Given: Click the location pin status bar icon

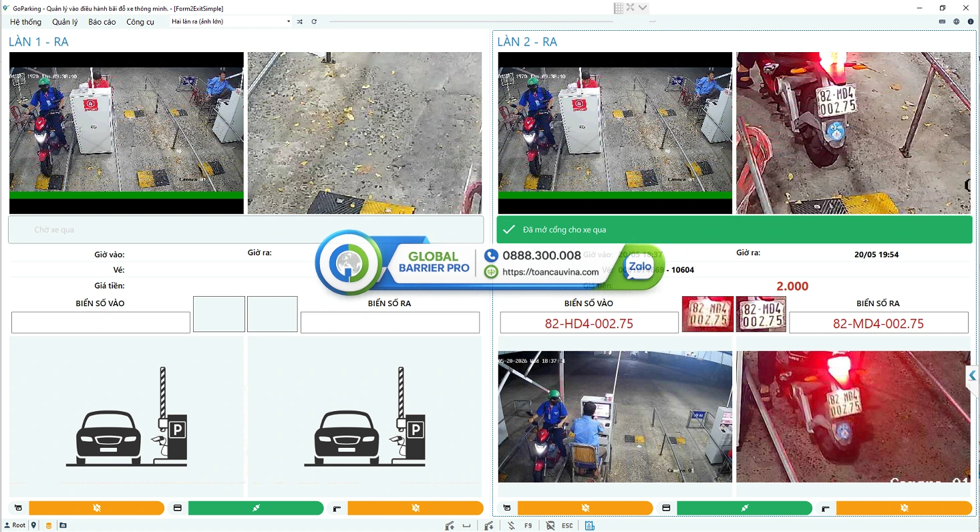Looking at the screenshot, I should 34,525.
